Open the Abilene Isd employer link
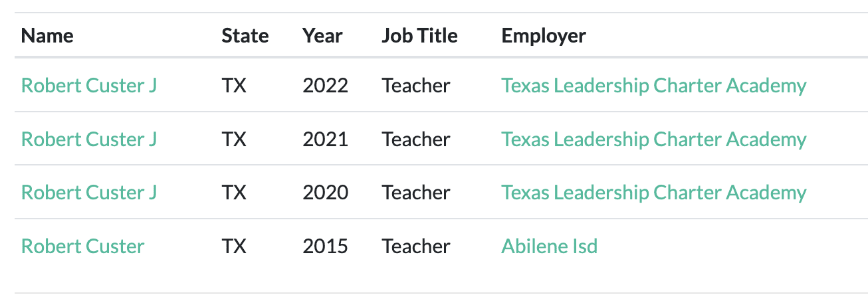Image resolution: width=868 pixels, height=307 pixels. (x=550, y=247)
